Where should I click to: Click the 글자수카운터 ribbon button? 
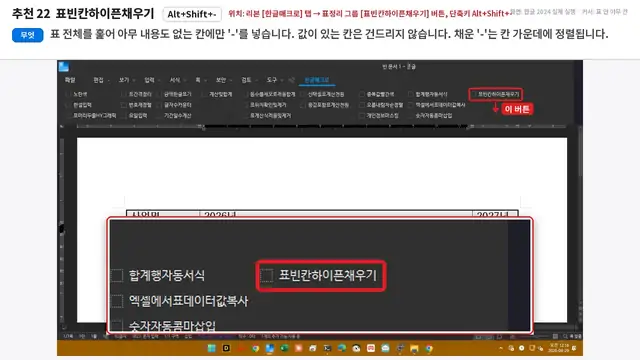point(174,105)
